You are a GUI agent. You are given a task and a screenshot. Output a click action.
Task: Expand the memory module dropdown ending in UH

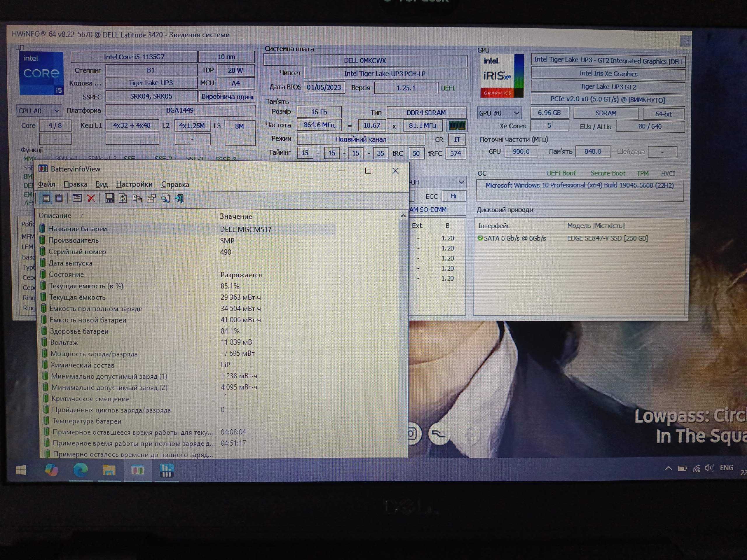(x=438, y=182)
